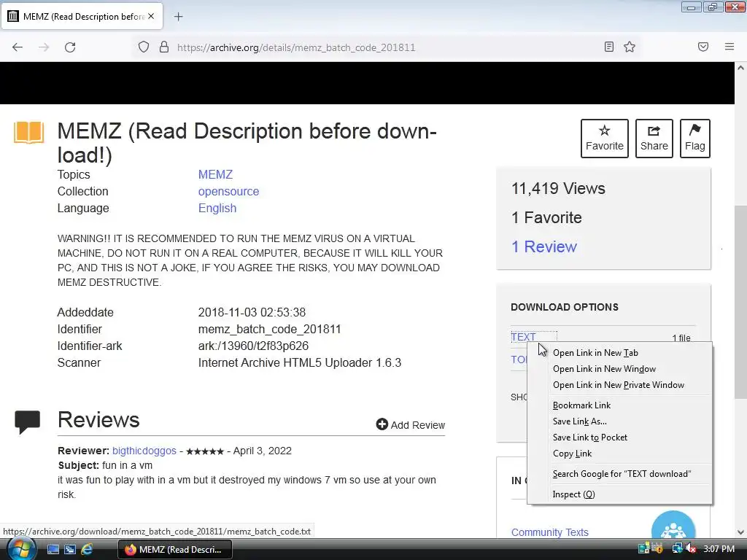
Task: Click the book icon beside the title
Action: click(28, 133)
